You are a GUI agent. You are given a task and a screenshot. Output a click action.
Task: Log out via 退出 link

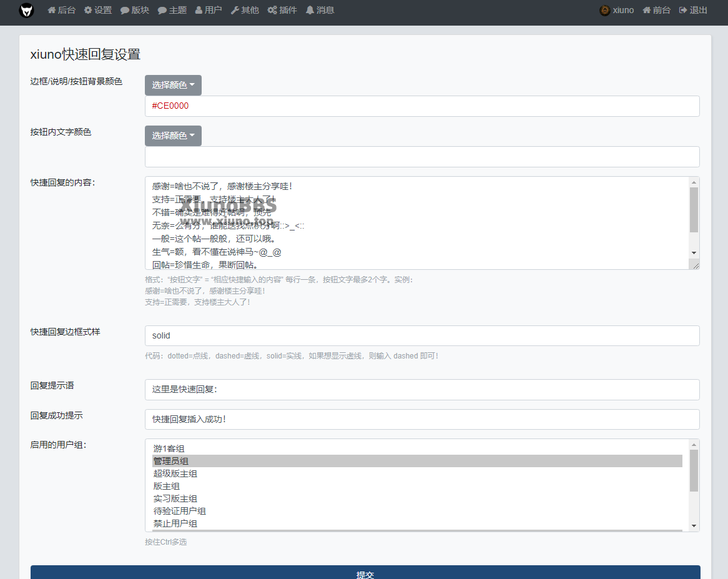coord(693,10)
